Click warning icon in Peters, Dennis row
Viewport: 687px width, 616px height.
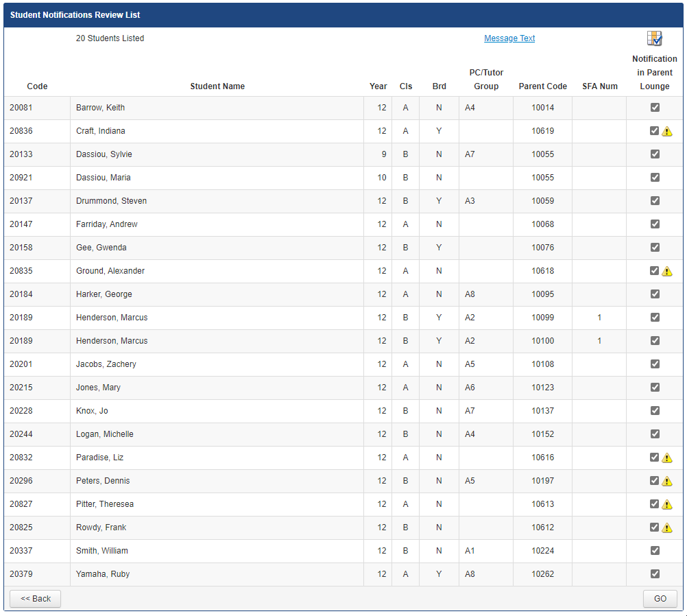667,481
